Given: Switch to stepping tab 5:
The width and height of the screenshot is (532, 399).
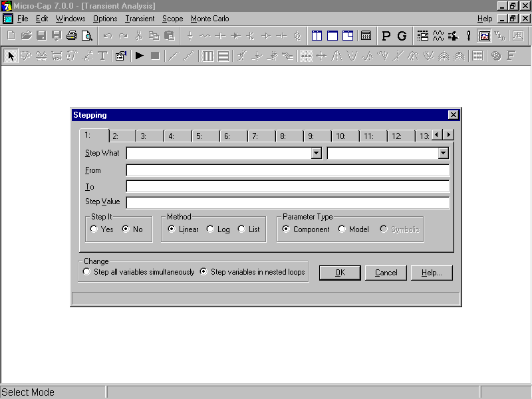Looking at the screenshot, I should pyautogui.click(x=206, y=136).
